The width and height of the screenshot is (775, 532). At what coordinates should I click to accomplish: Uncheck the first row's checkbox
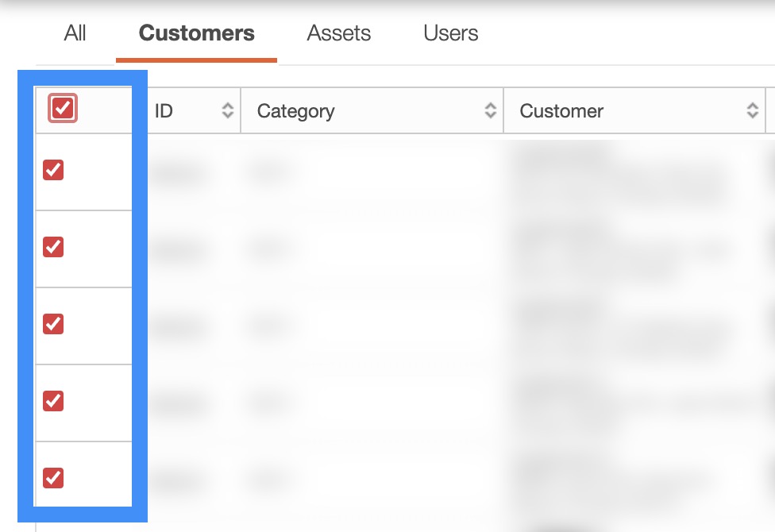tap(53, 170)
